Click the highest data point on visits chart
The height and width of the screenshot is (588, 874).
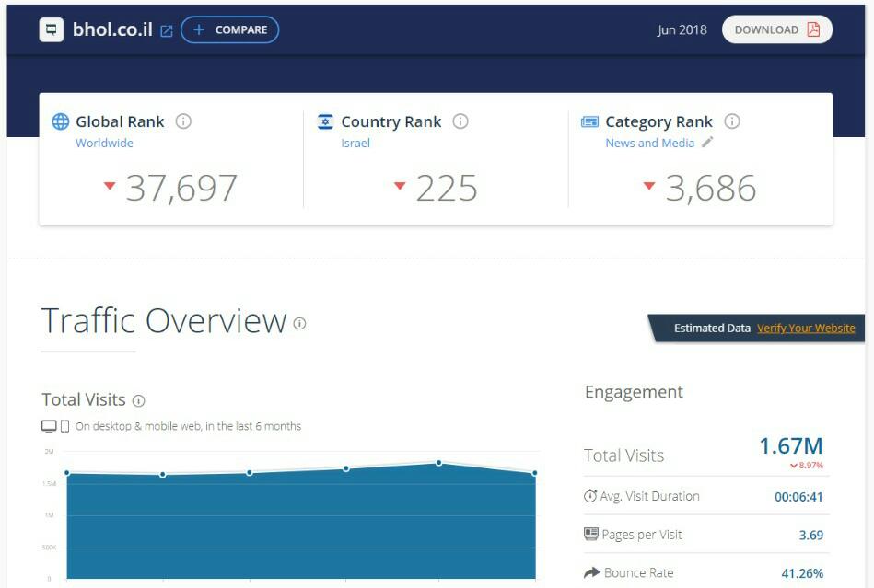[439, 462]
